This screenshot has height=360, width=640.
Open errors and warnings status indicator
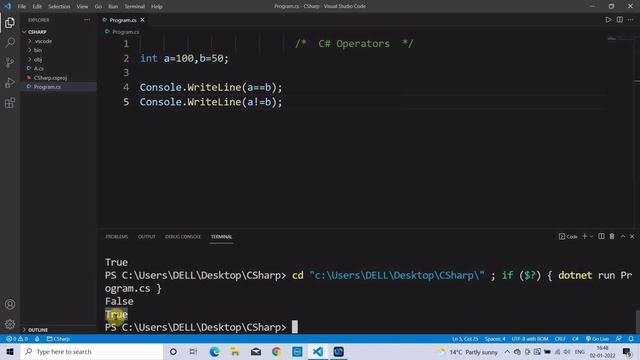17,339
